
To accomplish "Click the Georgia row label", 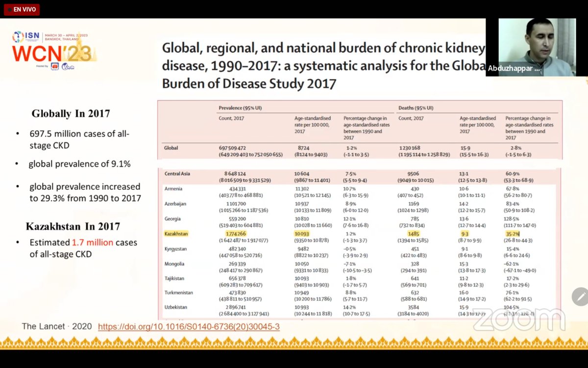I will point(172,219).
